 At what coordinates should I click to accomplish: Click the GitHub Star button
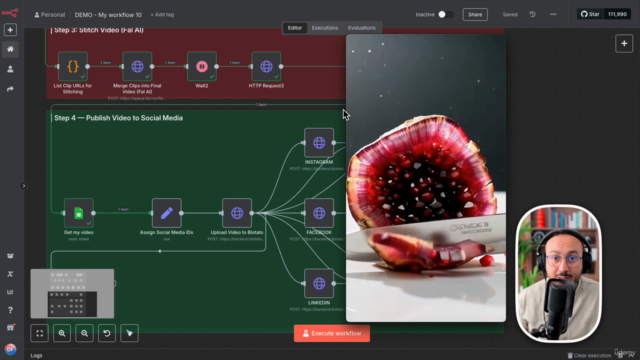coord(590,14)
